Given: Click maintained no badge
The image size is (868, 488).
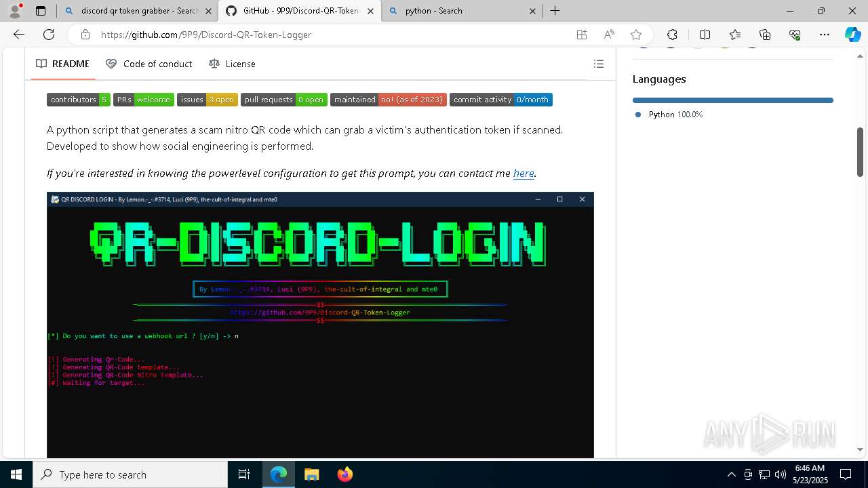Looking at the screenshot, I should pos(389,100).
